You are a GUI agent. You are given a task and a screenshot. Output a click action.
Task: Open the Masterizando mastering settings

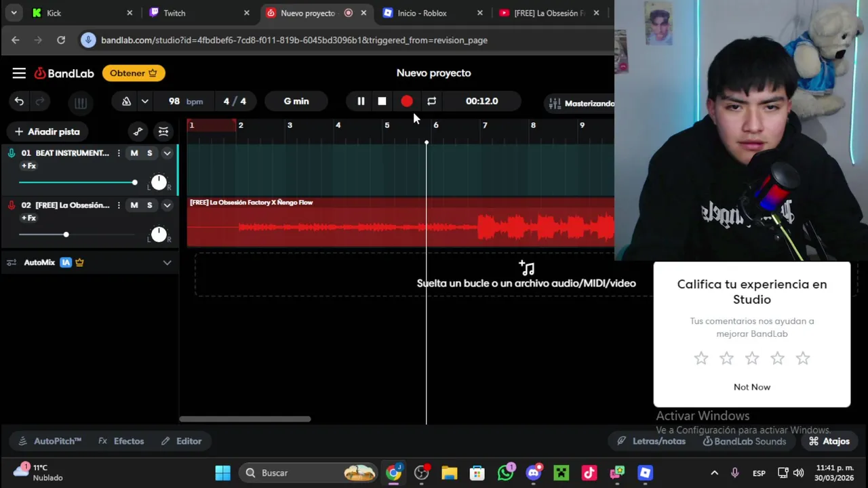(x=580, y=104)
